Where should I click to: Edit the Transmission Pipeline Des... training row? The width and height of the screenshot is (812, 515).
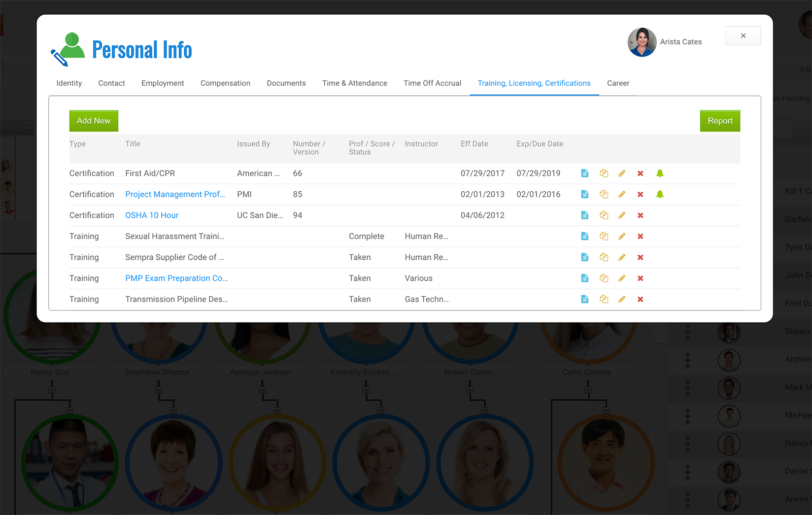tap(622, 299)
